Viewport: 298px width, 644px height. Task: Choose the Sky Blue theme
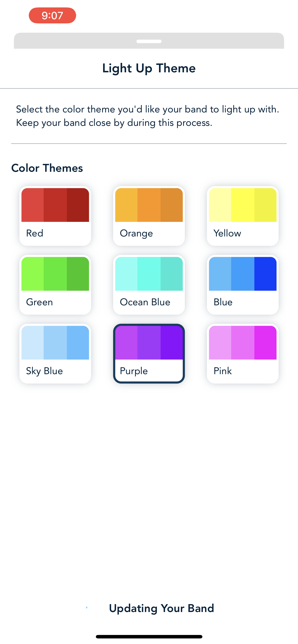coord(55,353)
